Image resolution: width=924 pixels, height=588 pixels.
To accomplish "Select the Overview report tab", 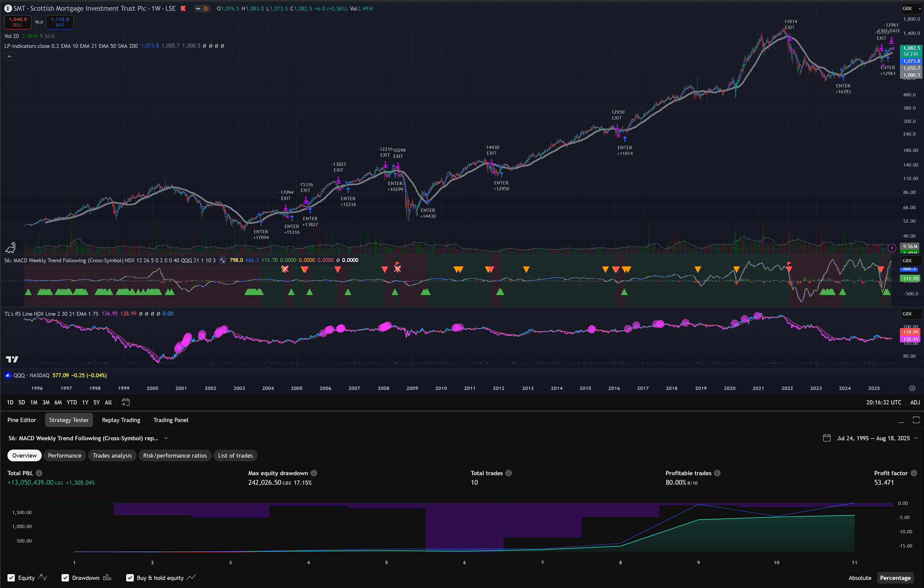I will pyautogui.click(x=24, y=456).
